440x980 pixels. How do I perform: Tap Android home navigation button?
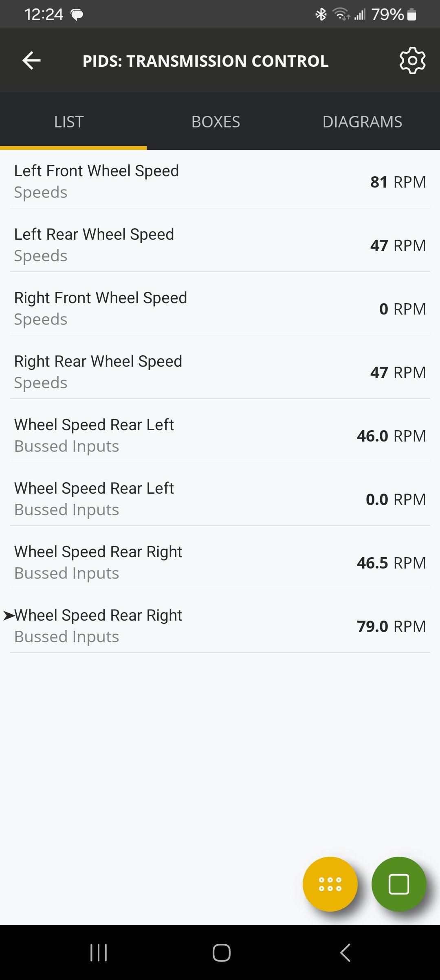click(x=221, y=953)
